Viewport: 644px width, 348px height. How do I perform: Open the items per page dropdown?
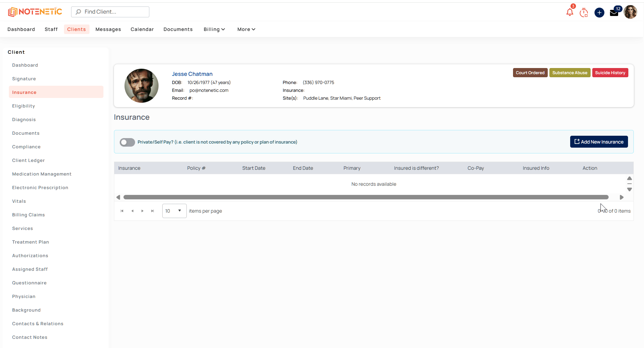[174, 211]
